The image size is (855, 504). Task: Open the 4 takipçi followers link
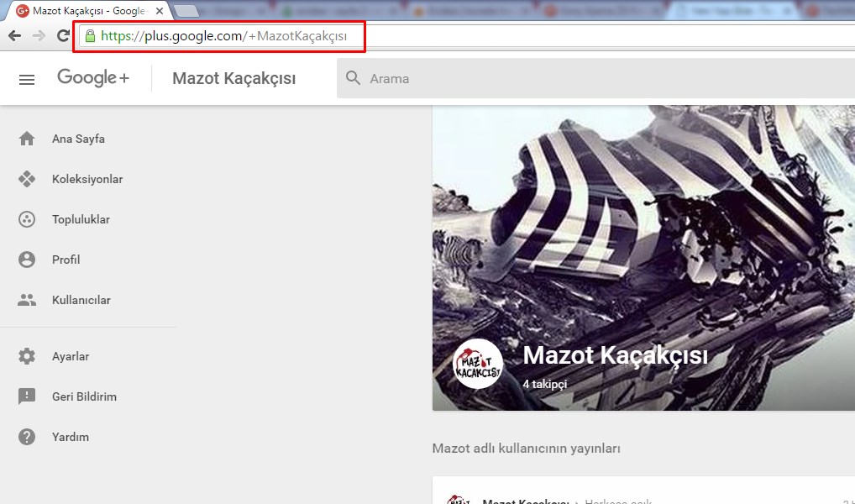point(545,384)
